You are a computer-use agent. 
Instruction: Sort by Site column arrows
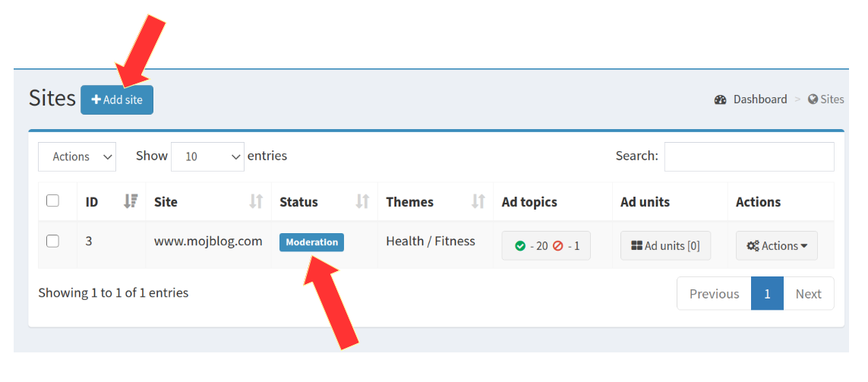tap(256, 201)
